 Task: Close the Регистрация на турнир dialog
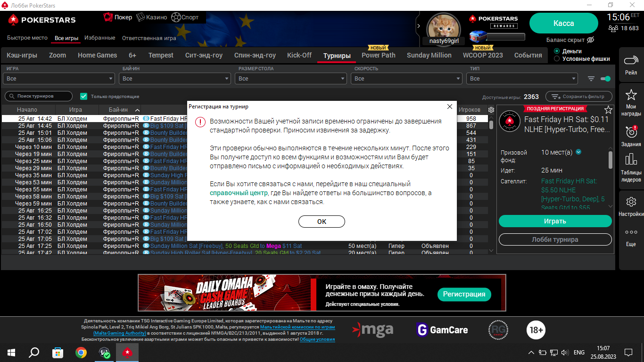[449, 107]
